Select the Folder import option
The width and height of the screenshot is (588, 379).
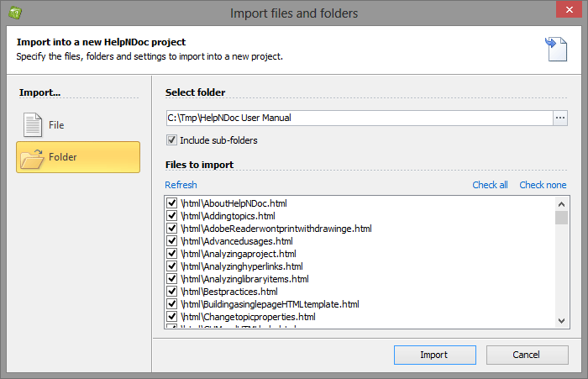pyautogui.click(x=78, y=157)
